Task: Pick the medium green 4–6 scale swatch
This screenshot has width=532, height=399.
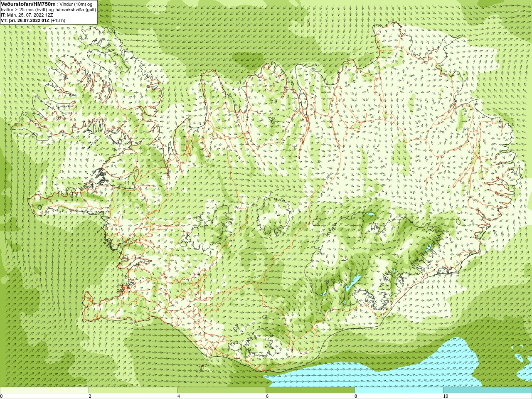Action: (222, 390)
